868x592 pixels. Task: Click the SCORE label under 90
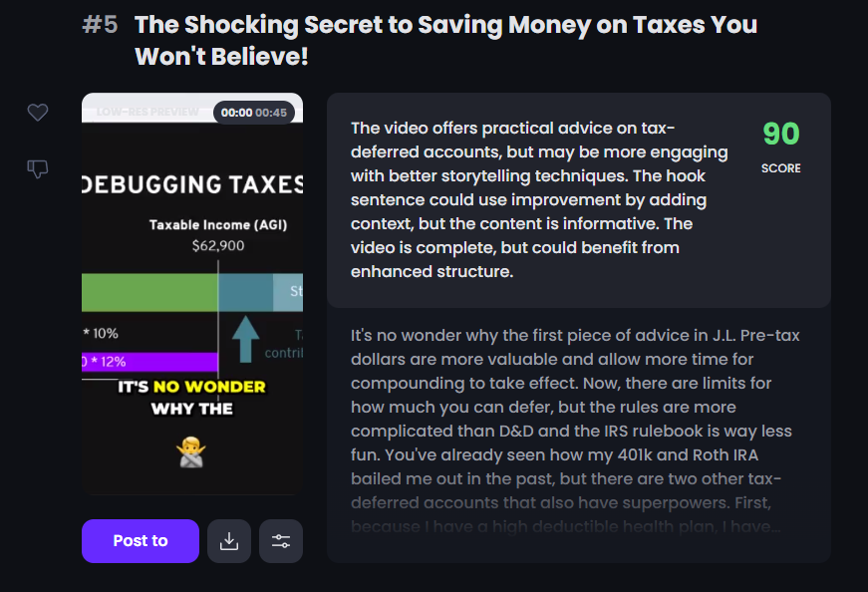pos(781,168)
